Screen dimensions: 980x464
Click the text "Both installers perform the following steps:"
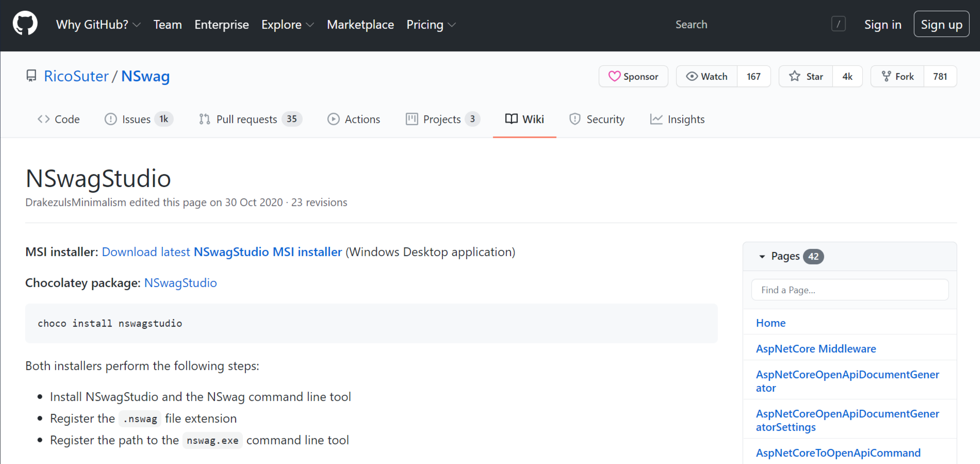click(x=142, y=365)
